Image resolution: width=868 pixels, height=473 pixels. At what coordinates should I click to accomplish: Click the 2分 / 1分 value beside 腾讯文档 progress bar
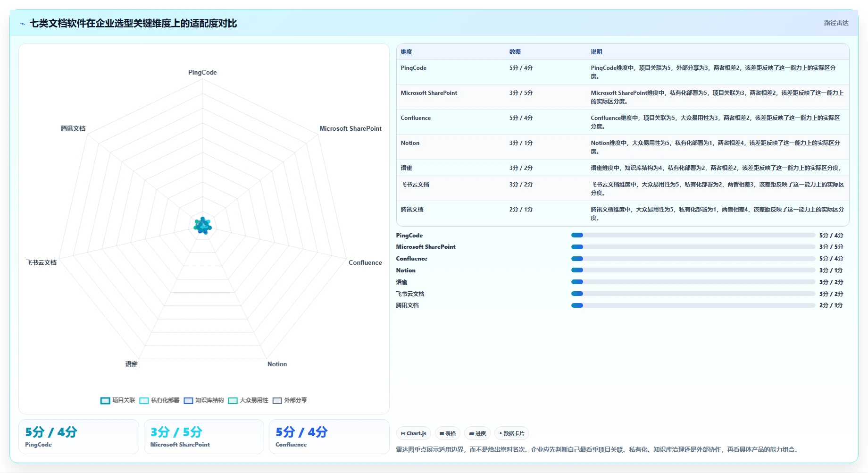(831, 305)
